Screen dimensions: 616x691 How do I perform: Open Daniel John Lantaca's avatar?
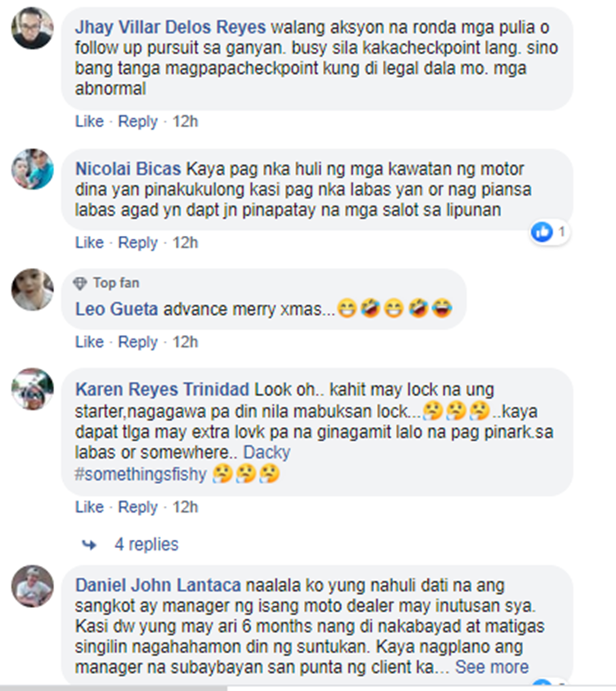32,586
